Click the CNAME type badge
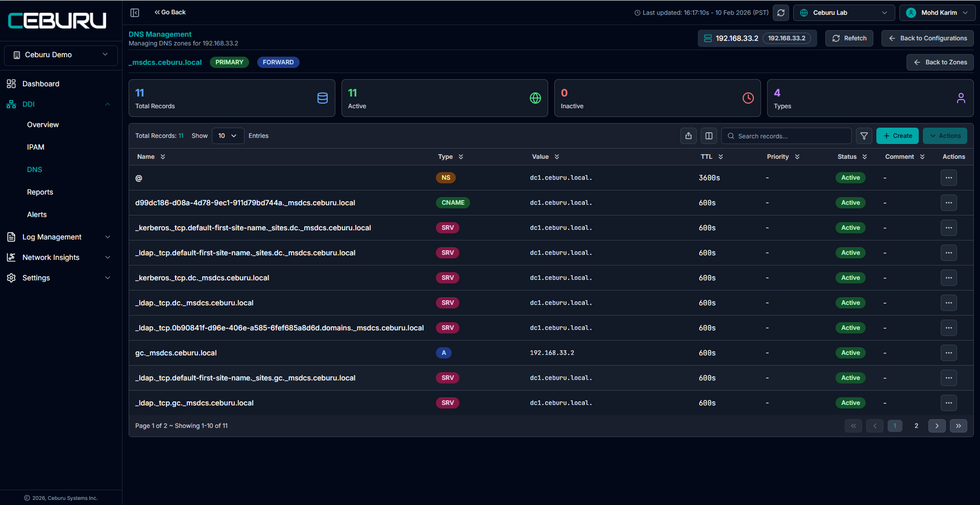This screenshot has width=980, height=505. click(x=453, y=203)
